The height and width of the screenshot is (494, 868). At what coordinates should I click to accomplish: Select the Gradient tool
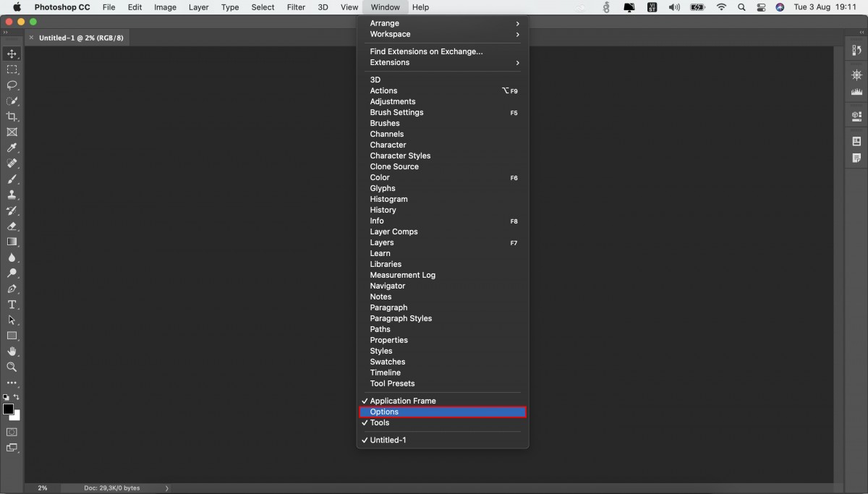coord(12,242)
